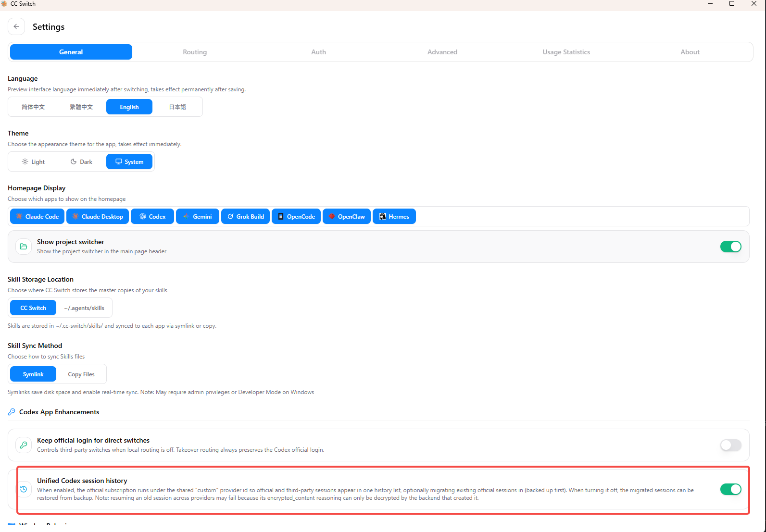Click the folder icon beside Show project switcher
The height and width of the screenshot is (532, 766).
coord(24,247)
